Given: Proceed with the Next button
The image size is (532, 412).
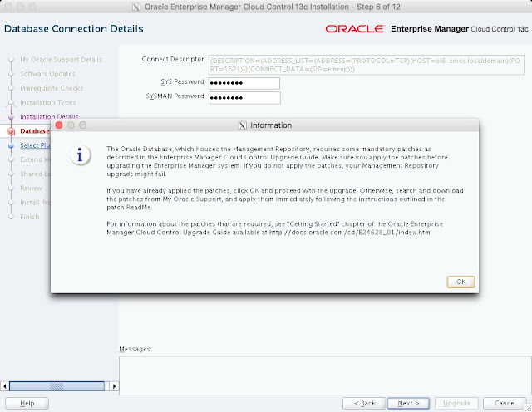Looking at the screenshot, I should (x=408, y=403).
